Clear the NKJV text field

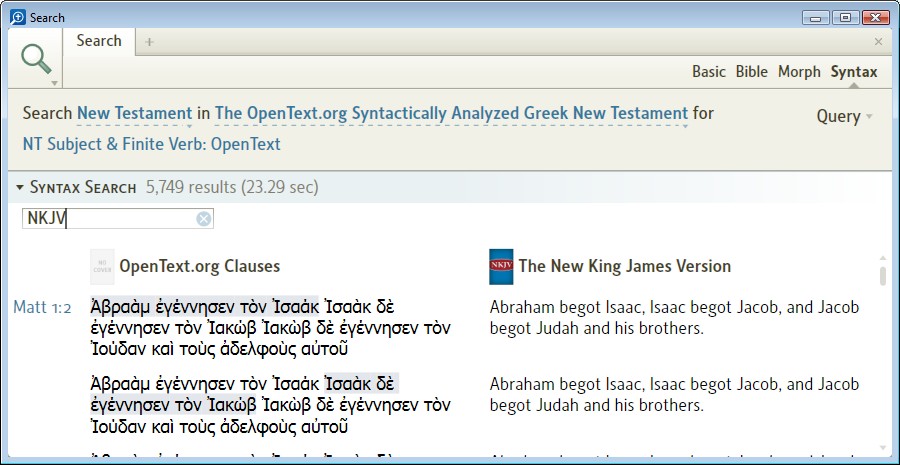(x=204, y=219)
